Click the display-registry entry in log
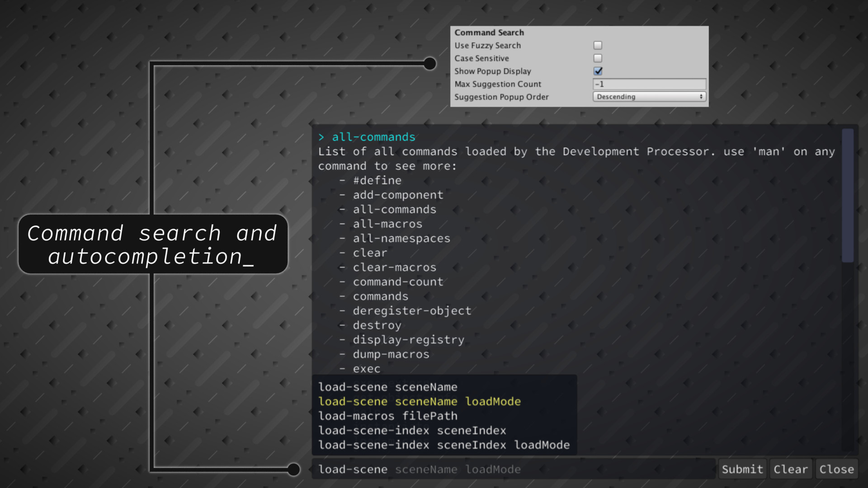Image resolution: width=868 pixels, height=488 pixels. click(x=408, y=340)
